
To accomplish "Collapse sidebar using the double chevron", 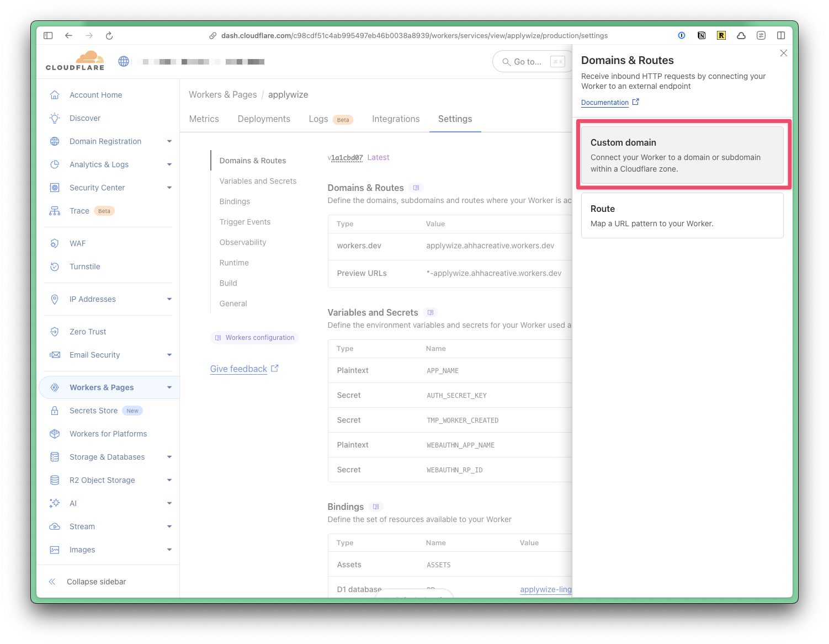I will (52, 582).
